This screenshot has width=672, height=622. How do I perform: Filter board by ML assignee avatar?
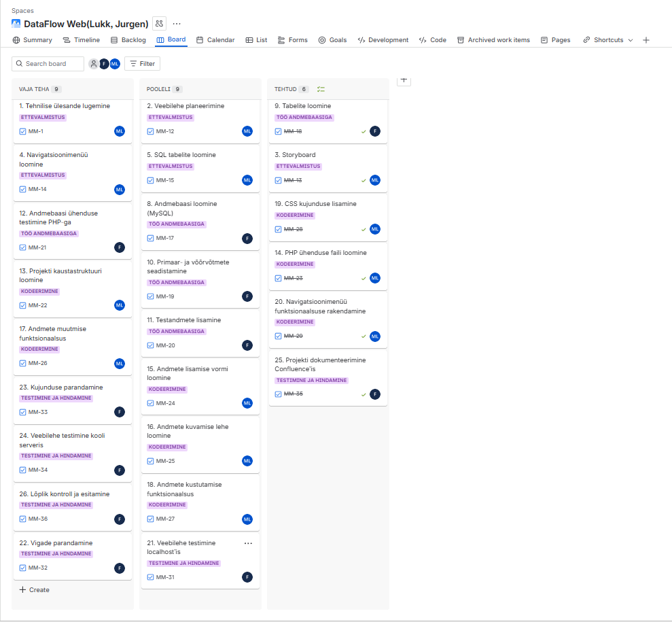click(115, 64)
